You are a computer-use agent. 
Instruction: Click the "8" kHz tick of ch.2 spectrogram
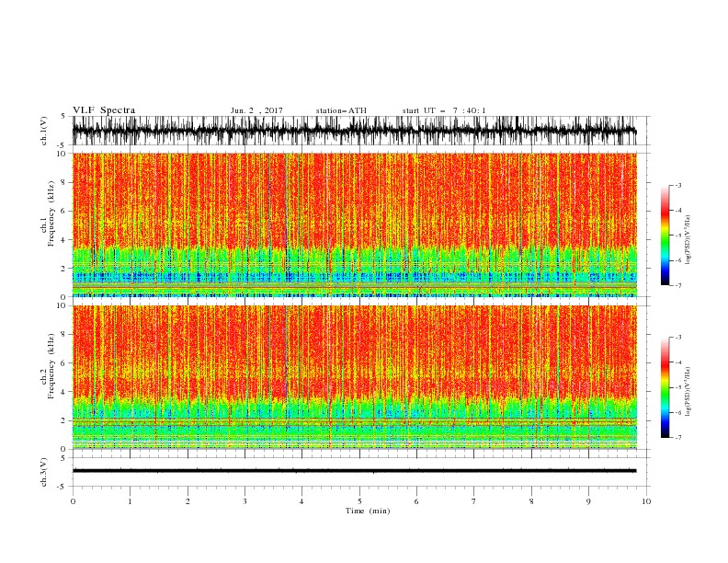coord(64,335)
